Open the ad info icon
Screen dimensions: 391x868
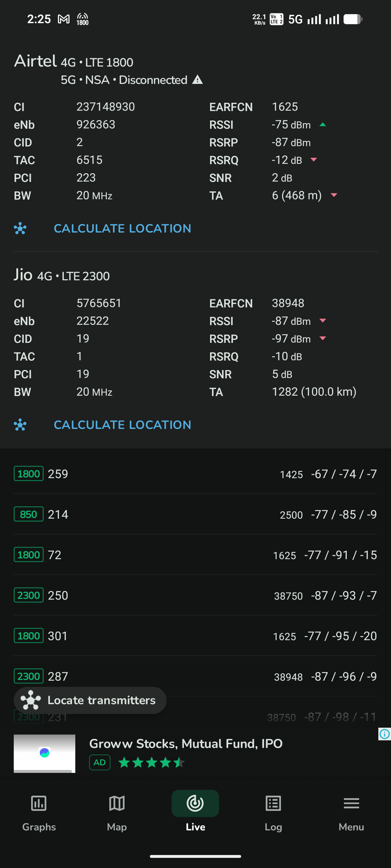[384, 734]
